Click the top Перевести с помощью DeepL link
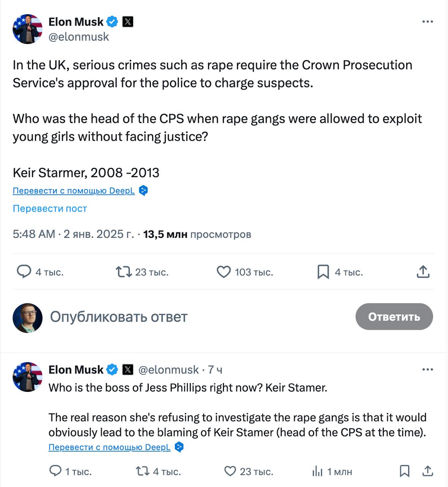 [74, 191]
